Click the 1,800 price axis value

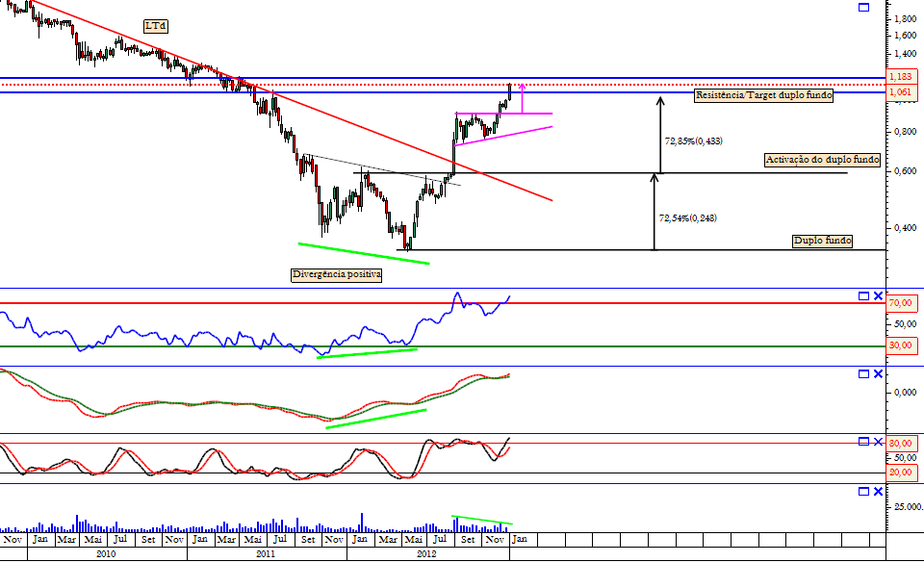point(905,19)
